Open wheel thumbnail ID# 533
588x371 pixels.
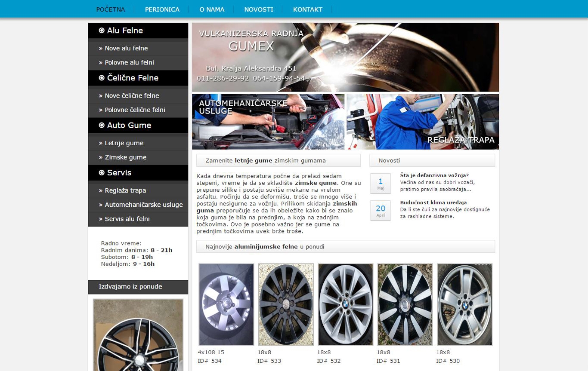tap(286, 304)
